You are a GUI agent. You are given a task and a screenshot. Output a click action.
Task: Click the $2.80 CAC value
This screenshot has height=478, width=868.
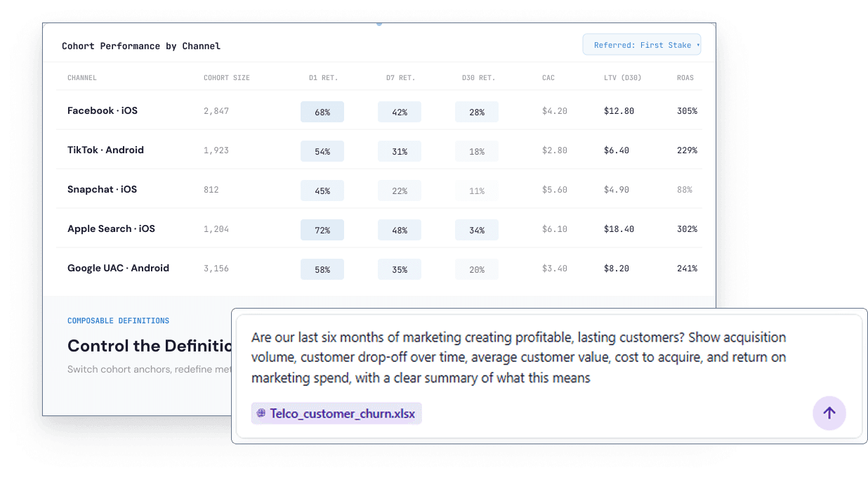(555, 150)
